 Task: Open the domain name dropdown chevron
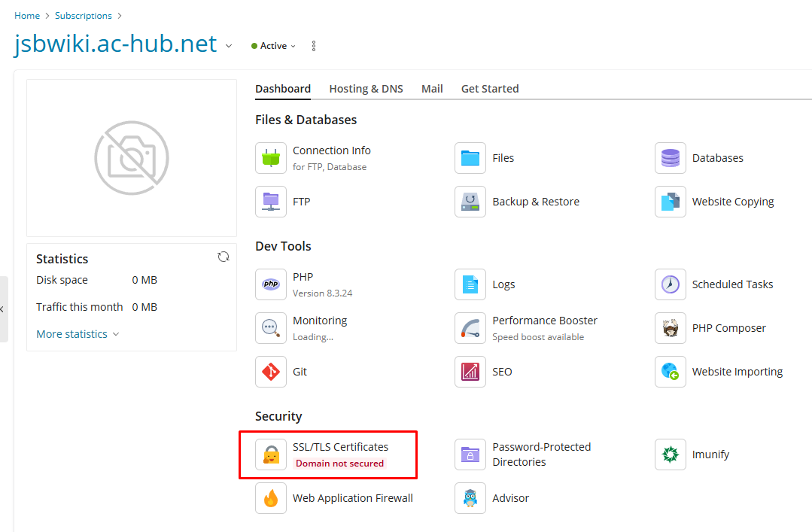click(x=229, y=46)
